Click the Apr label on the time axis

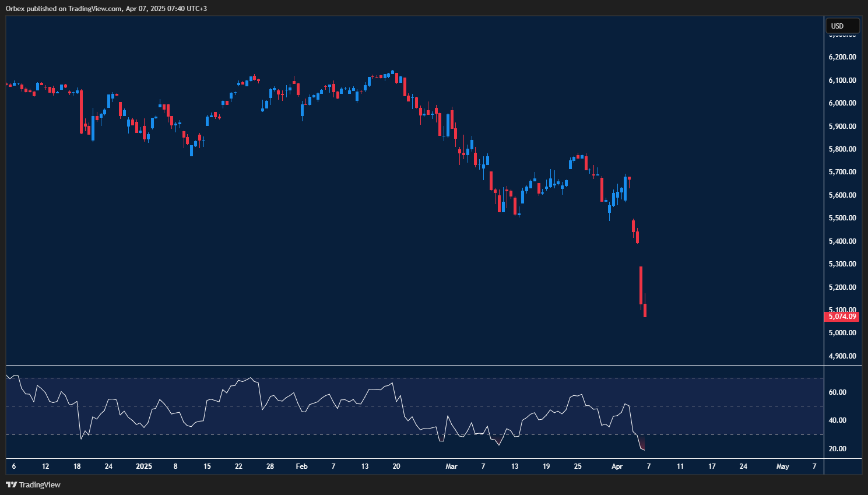(617, 466)
